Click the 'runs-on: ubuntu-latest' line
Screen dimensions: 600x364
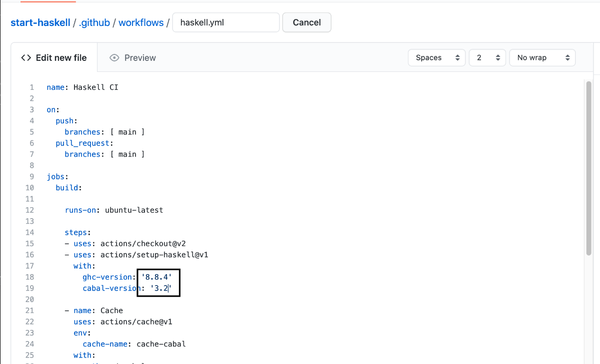pyautogui.click(x=114, y=210)
